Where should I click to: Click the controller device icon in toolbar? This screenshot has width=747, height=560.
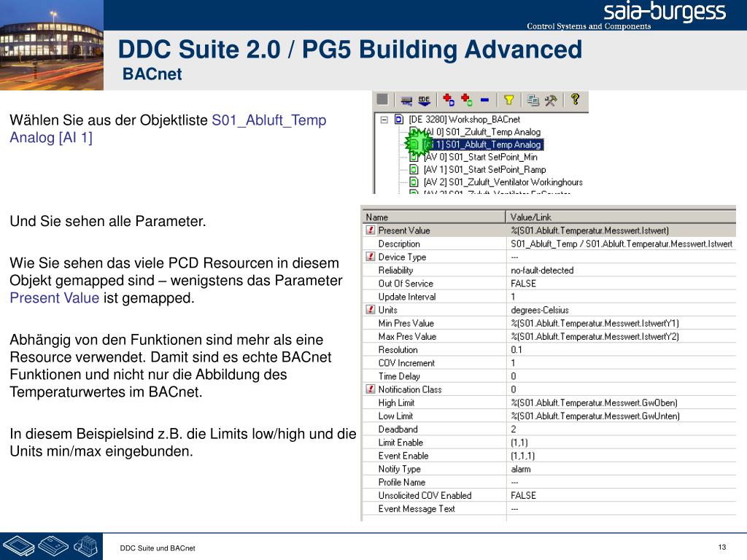406,101
